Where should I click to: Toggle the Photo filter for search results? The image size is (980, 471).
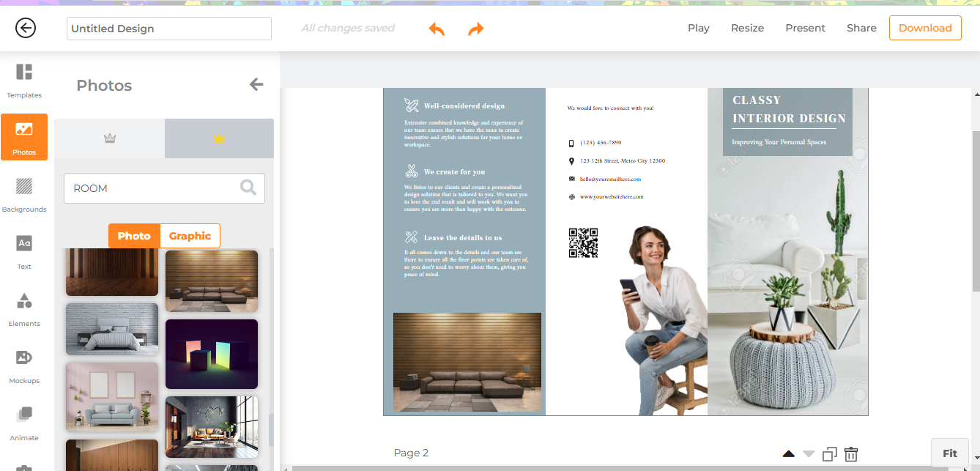click(x=134, y=236)
